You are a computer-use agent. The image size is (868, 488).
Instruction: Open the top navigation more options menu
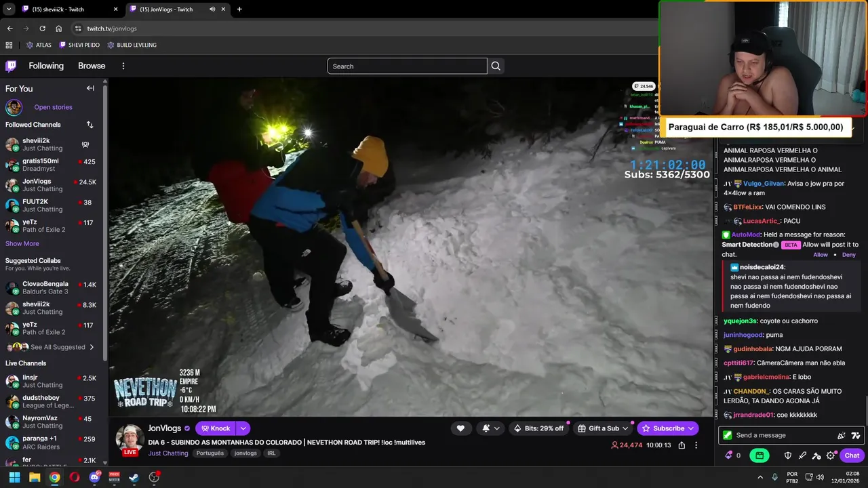[123, 66]
